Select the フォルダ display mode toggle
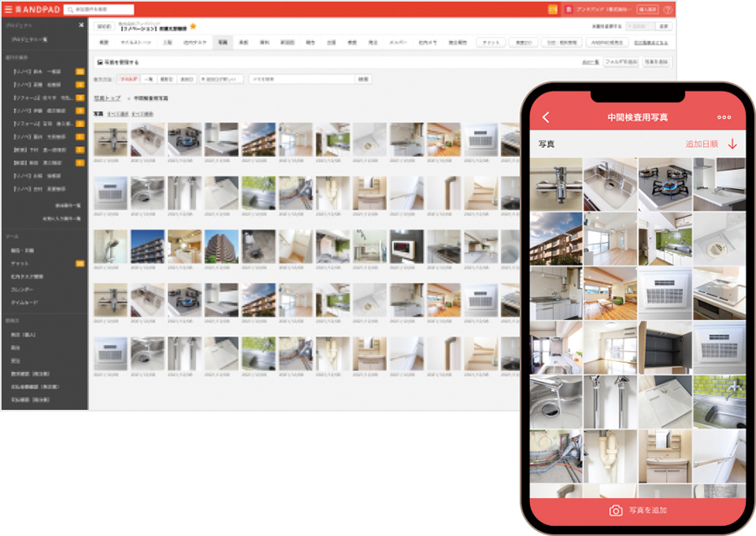This screenshot has height=536, width=756. pos(129,79)
